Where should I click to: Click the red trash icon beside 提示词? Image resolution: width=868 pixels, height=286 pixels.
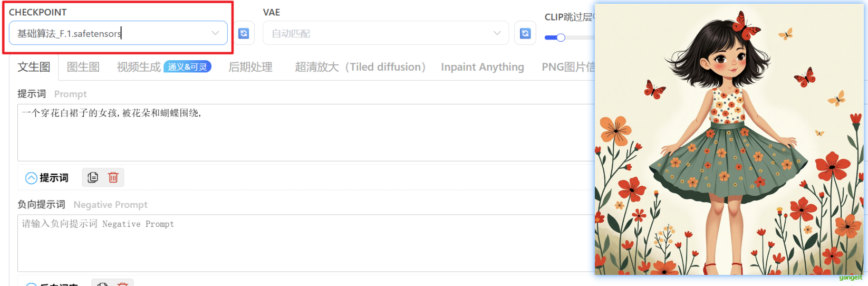click(x=113, y=178)
